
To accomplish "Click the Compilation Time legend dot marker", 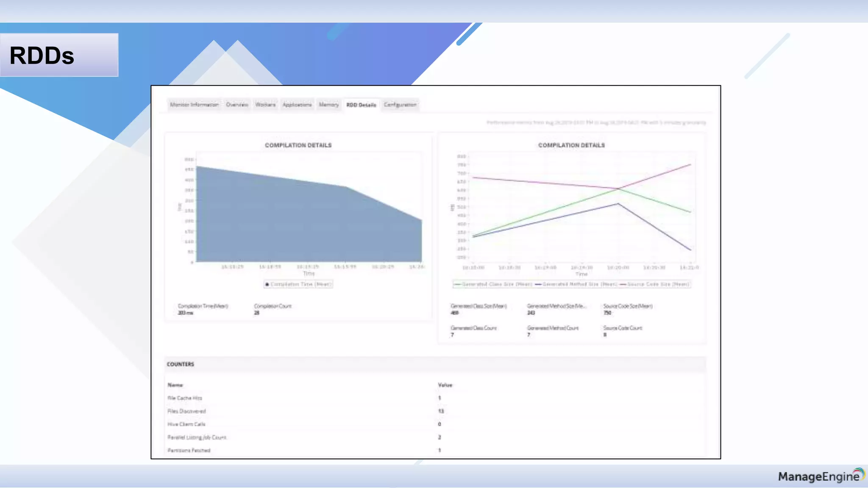I will coord(267,284).
